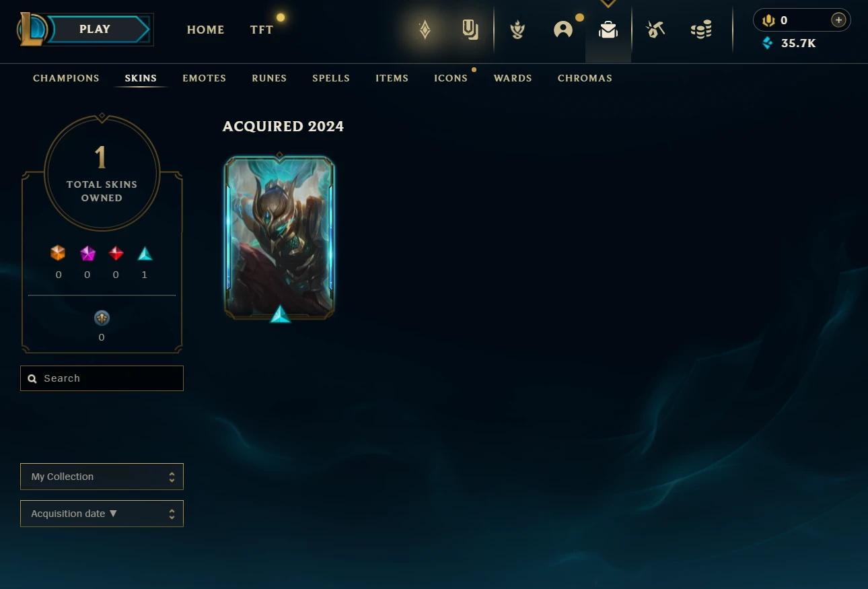
Task: Open the Loot hammer icon
Action: pos(655,30)
